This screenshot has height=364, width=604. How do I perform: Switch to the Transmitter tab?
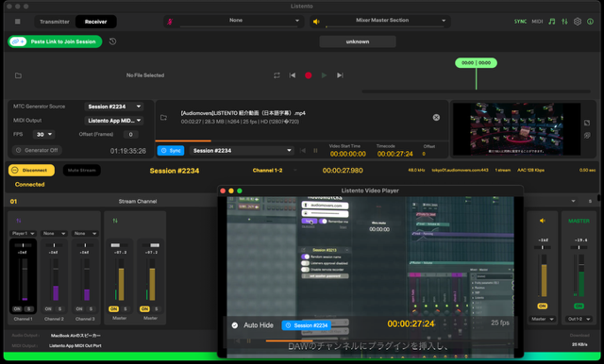point(55,22)
